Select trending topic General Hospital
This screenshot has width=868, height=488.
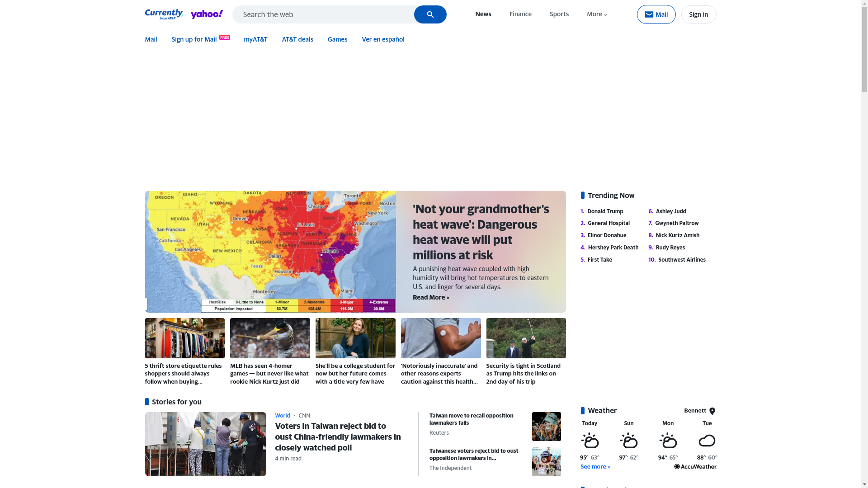(x=609, y=223)
